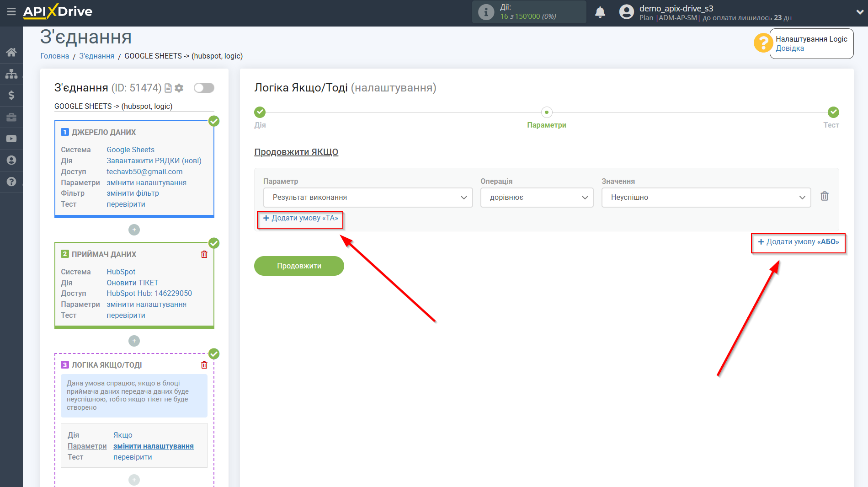This screenshot has width=868, height=487.
Task: Open HubSpot system link
Action: point(121,272)
